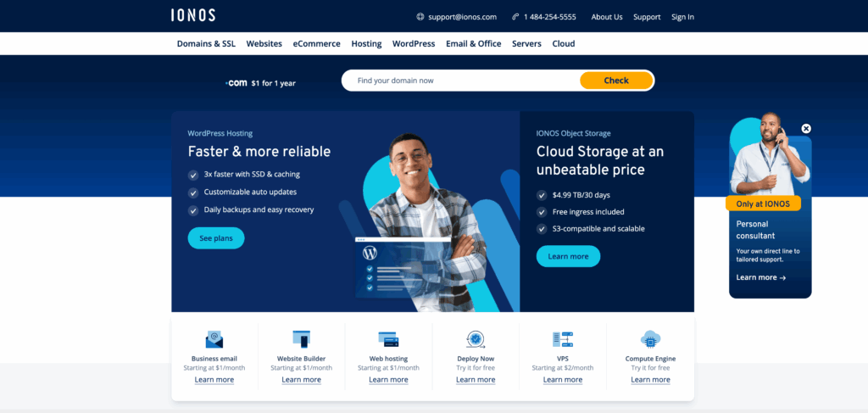Viewport: 868px width, 413px height.
Task: Click checkmark icon beside Customizable auto updates
Action: tap(193, 193)
